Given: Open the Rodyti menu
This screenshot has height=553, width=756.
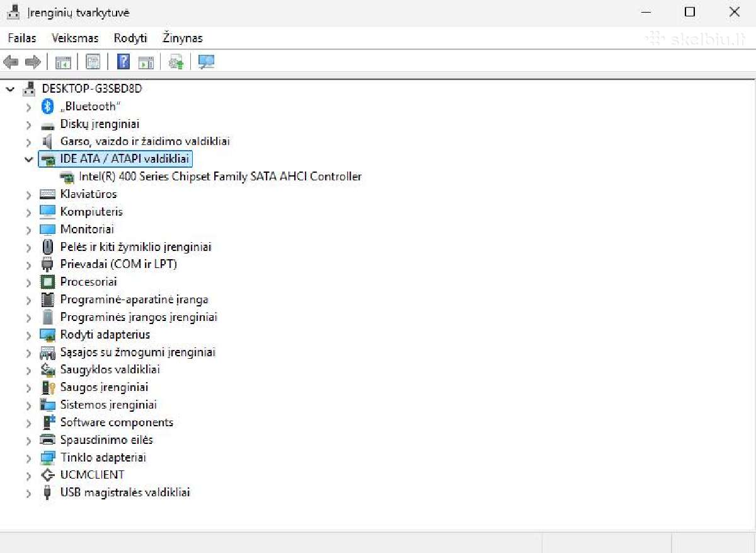Looking at the screenshot, I should tap(130, 38).
